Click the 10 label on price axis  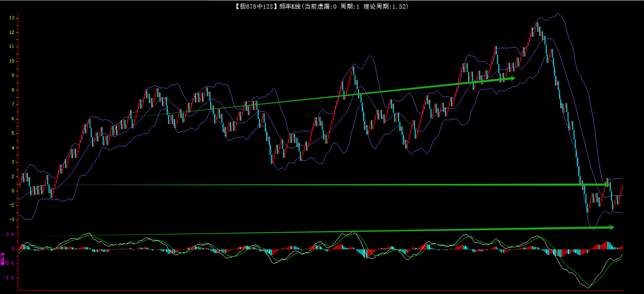12,61
